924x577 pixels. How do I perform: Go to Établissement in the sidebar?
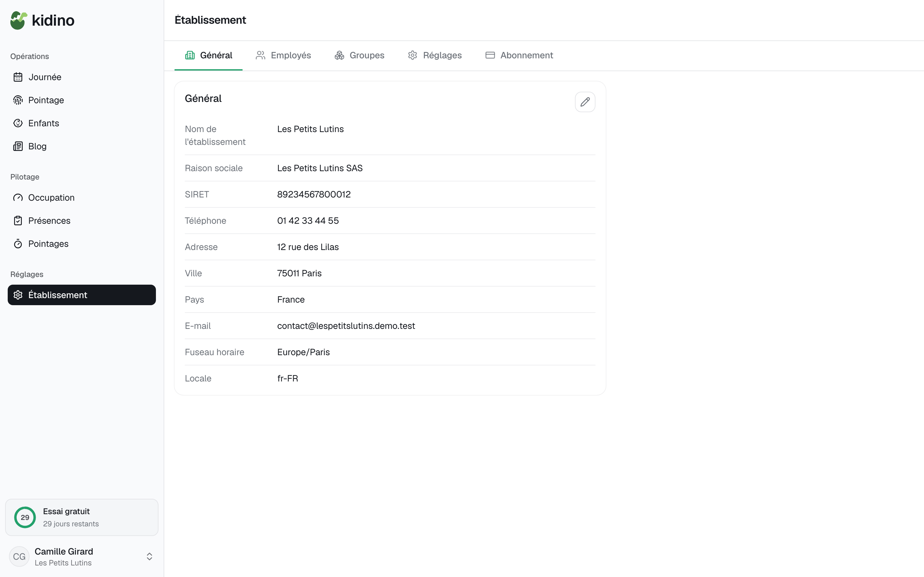[82, 295]
